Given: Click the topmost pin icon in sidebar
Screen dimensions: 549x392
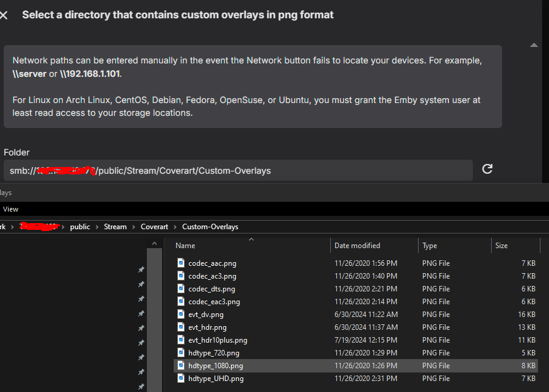Looking at the screenshot, I should coord(141,270).
